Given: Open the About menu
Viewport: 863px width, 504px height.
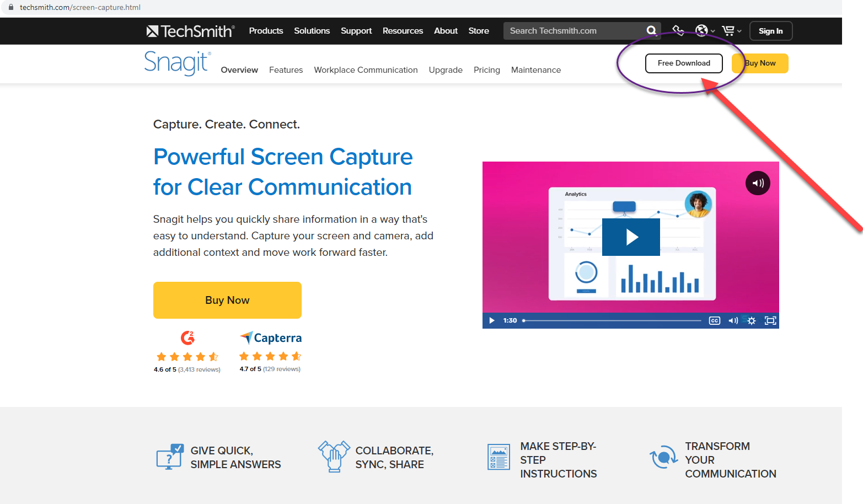Looking at the screenshot, I should click(446, 31).
